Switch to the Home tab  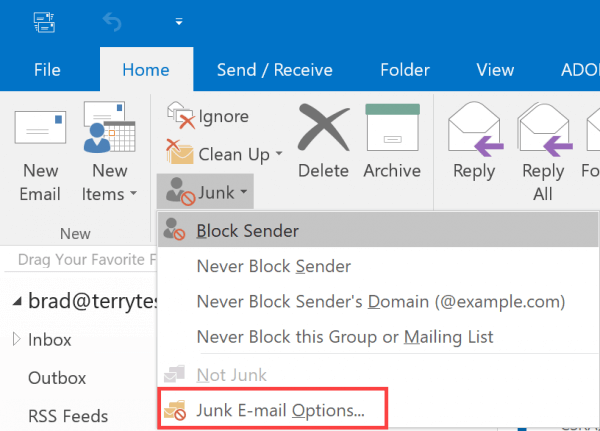pyautogui.click(x=146, y=70)
